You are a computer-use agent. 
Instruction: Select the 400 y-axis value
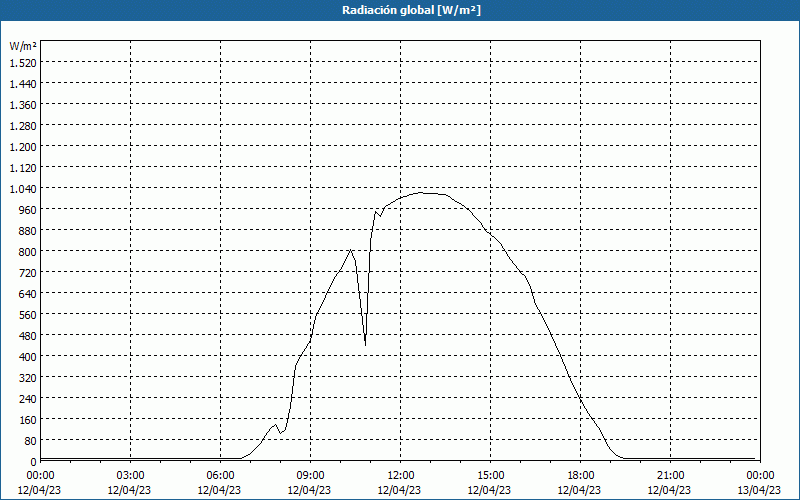[x=28, y=357]
